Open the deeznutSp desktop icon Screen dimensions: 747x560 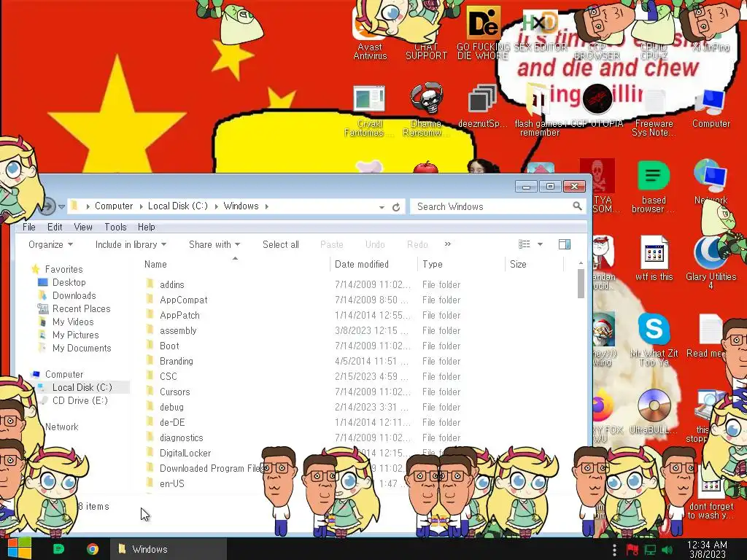click(482, 106)
